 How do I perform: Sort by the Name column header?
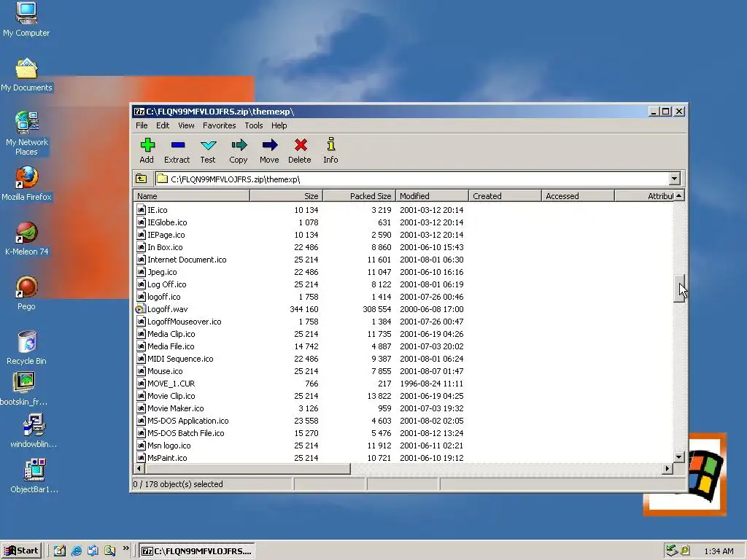point(192,195)
